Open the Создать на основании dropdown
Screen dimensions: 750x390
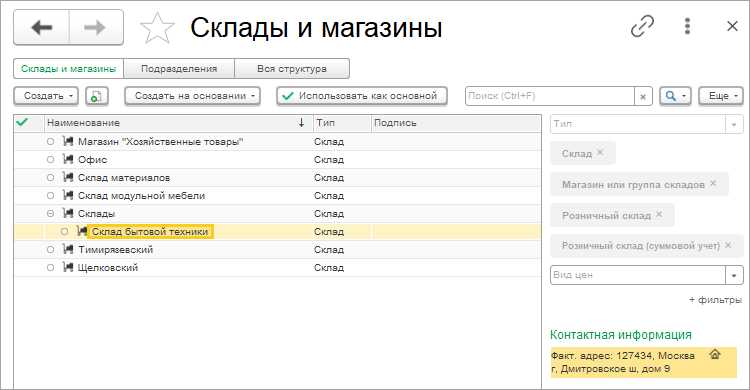192,96
